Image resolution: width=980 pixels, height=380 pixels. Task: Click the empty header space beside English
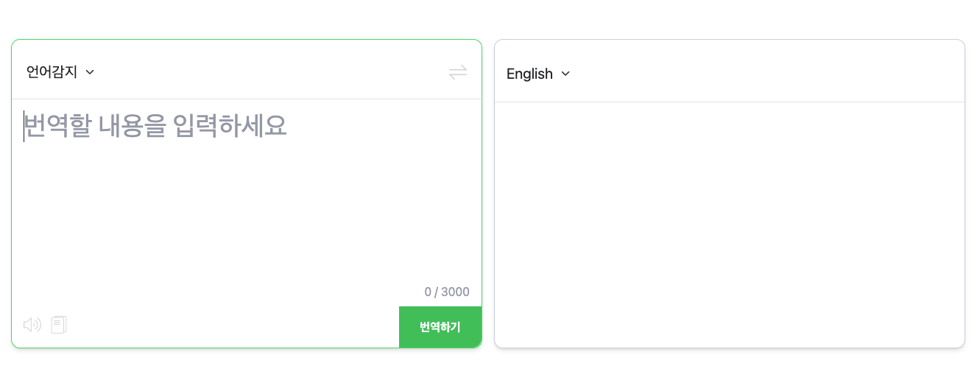766,74
